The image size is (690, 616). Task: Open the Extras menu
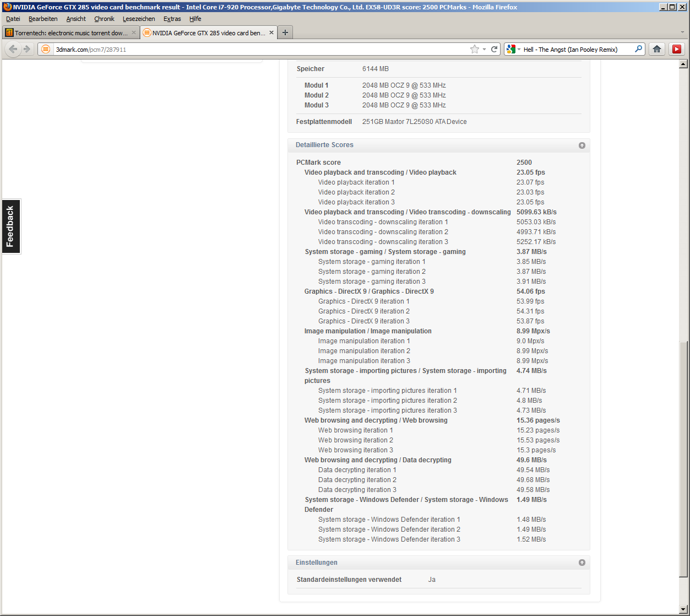click(x=172, y=19)
